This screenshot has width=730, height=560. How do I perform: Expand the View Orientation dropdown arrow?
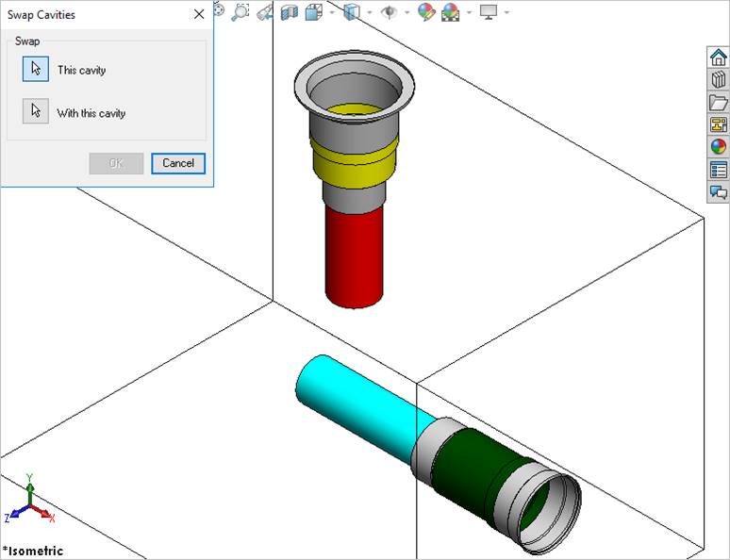click(332, 12)
